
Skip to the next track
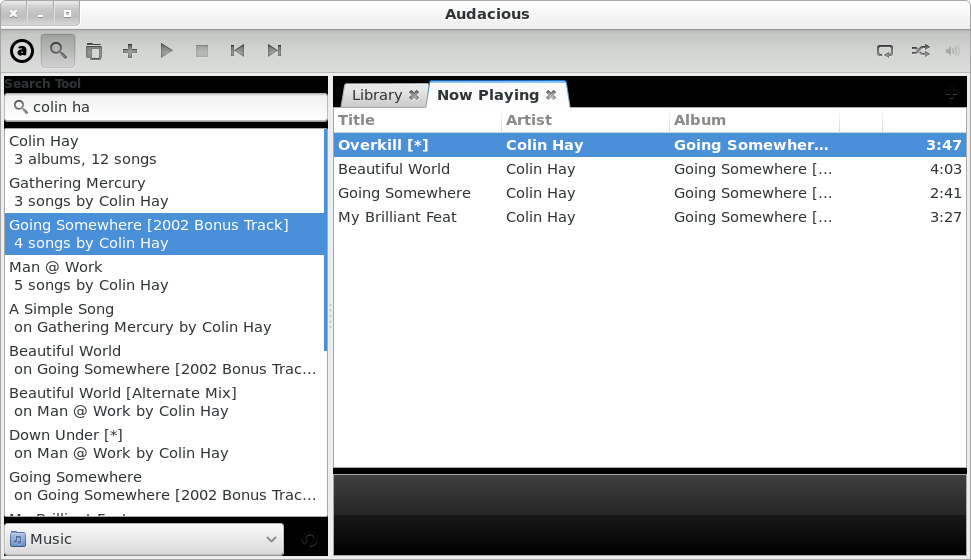pyautogui.click(x=274, y=51)
